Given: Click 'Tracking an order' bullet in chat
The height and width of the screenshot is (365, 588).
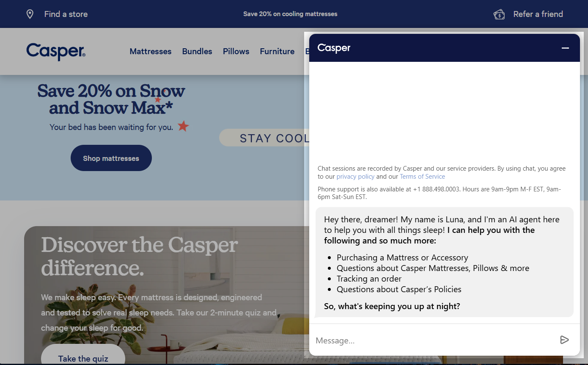Looking at the screenshot, I should tap(369, 279).
